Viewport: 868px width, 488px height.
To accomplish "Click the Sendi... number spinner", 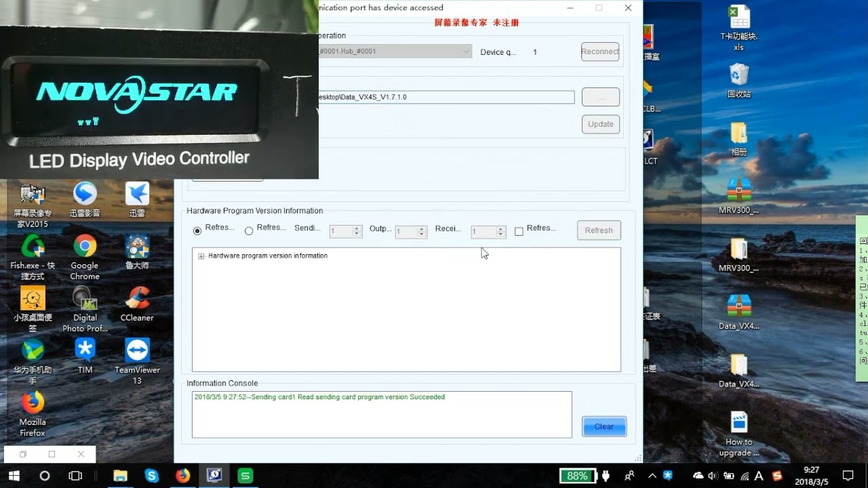I will (x=346, y=231).
